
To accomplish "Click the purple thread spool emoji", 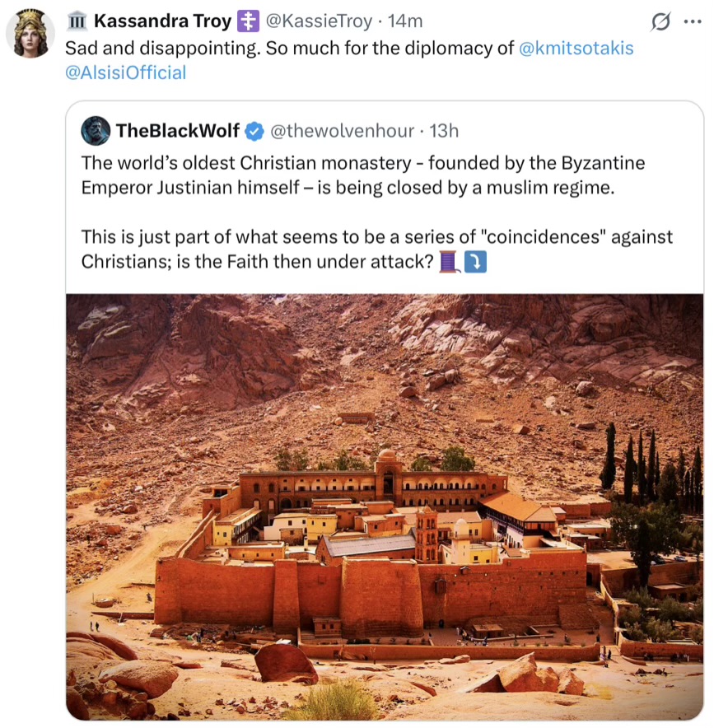I will pos(450,261).
